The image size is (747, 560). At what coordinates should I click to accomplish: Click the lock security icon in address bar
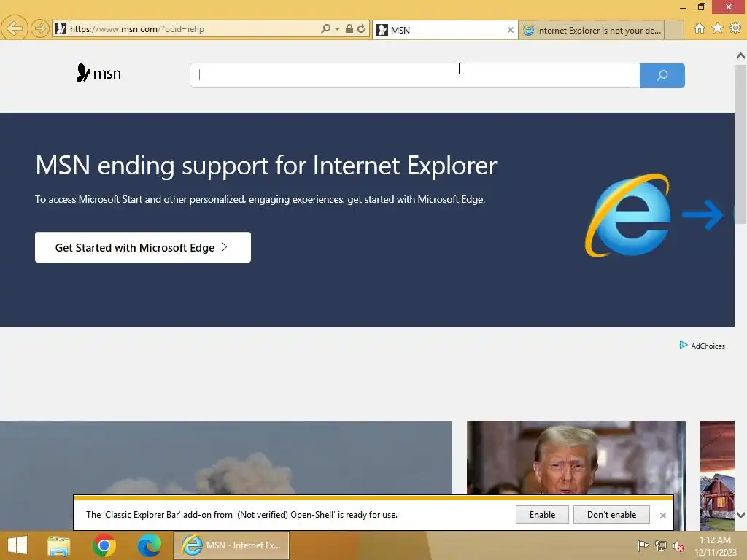[x=349, y=28]
